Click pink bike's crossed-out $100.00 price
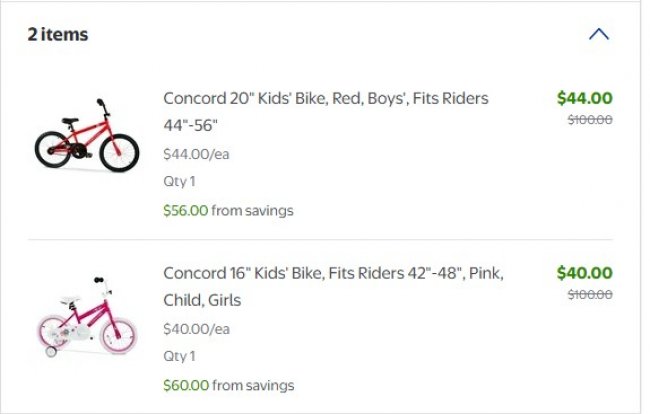The image size is (650, 414). [x=590, y=295]
